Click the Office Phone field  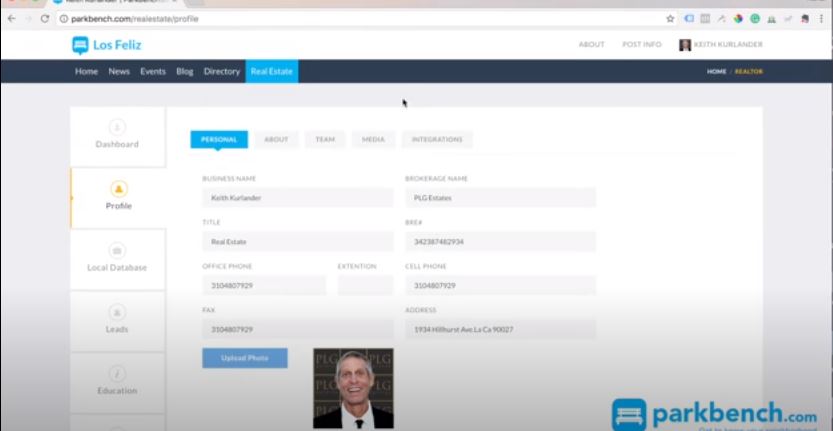[x=264, y=285]
